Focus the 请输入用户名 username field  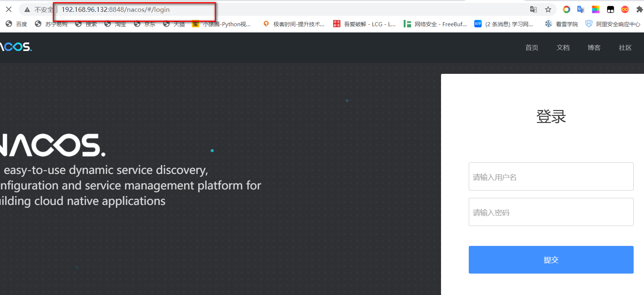click(x=551, y=176)
